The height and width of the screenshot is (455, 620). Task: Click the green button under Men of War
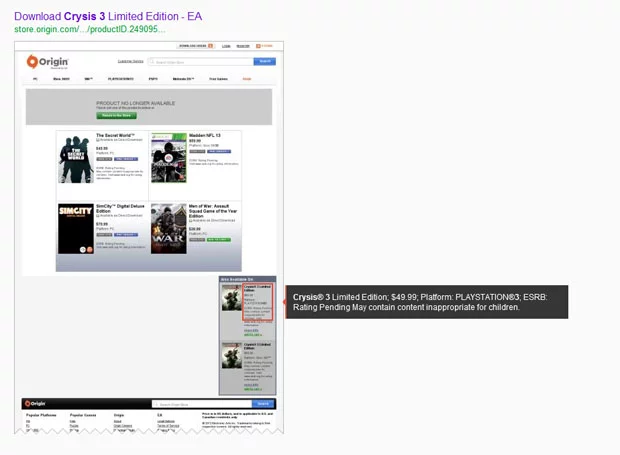(x=219, y=240)
